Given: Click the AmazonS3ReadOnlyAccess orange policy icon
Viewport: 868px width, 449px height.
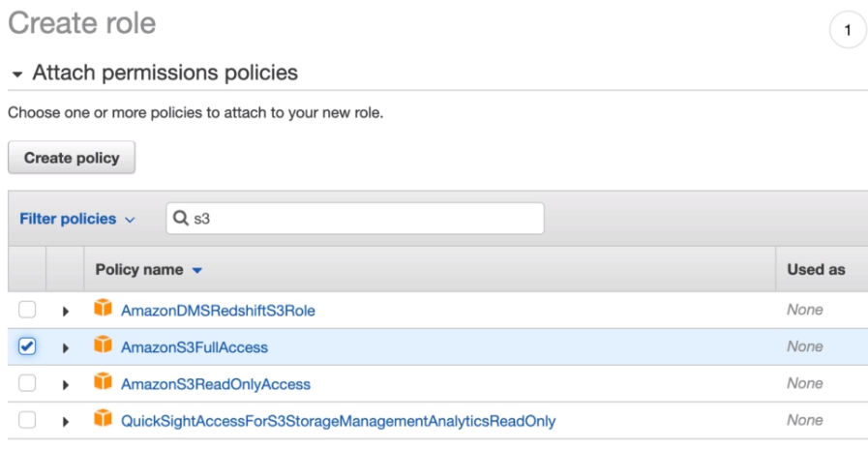Looking at the screenshot, I should tap(103, 383).
